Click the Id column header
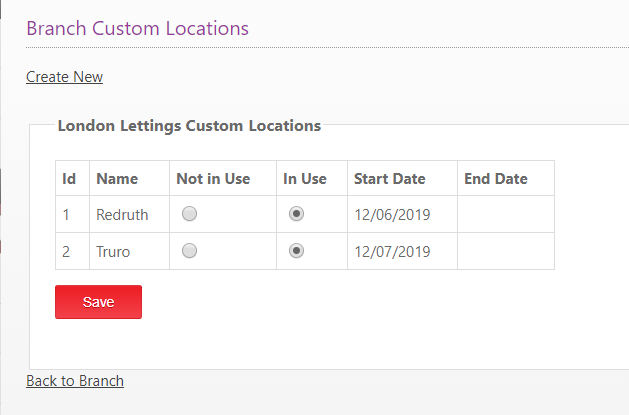The image size is (629, 415). [x=69, y=179]
